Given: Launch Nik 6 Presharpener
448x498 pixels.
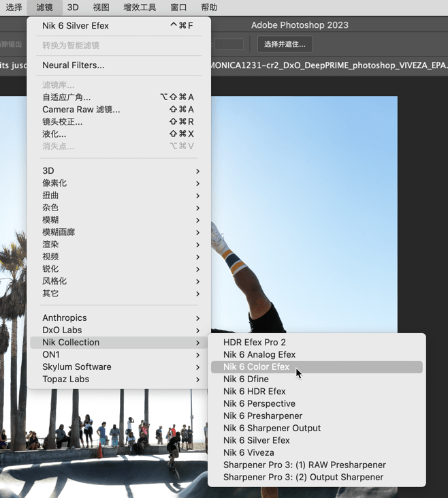Looking at the screenshot, I should (x=317, y=416).
